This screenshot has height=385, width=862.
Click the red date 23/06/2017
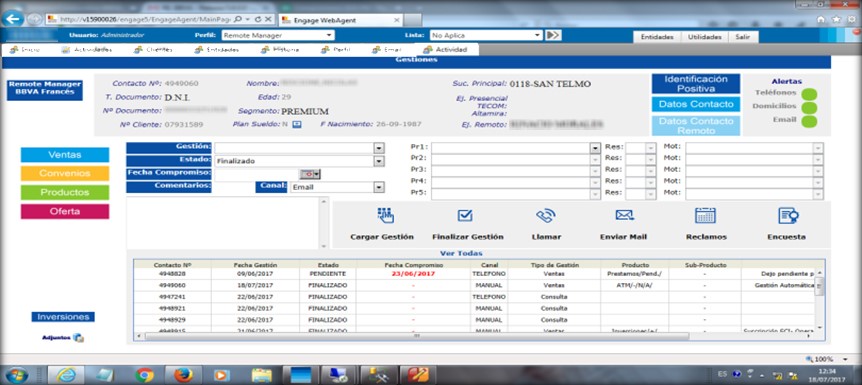click(x=413, y=273)
